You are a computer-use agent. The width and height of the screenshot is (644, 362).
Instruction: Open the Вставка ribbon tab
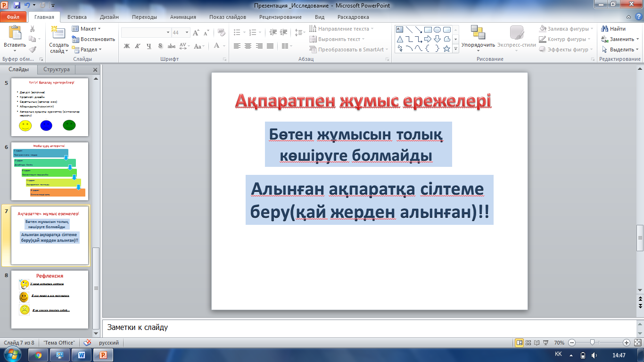coord(77,17)
